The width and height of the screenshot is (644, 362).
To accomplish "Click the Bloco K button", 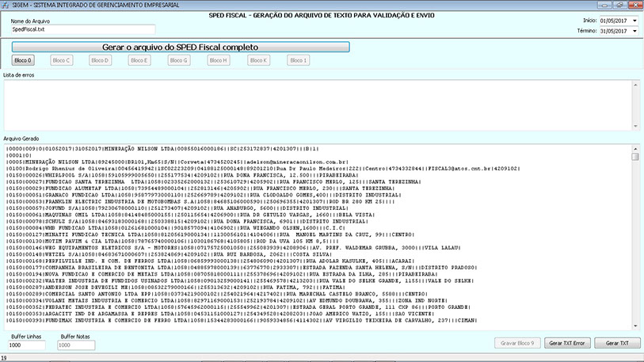I will 259,60.
